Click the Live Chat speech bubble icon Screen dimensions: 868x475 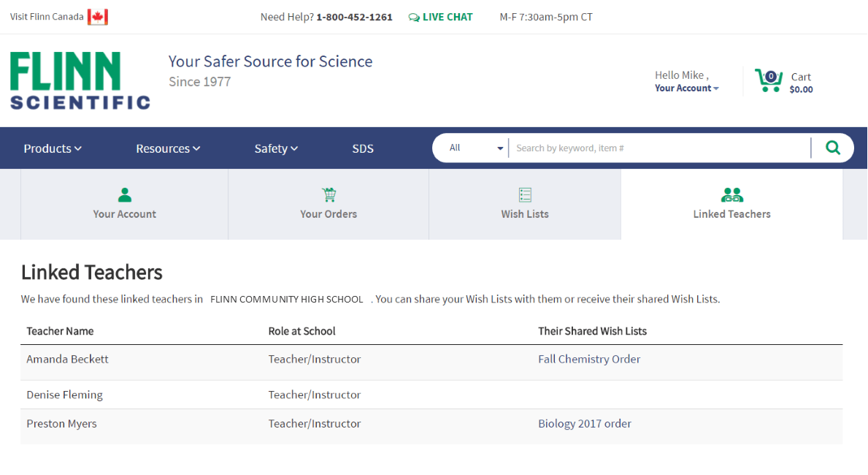[414, 17]
